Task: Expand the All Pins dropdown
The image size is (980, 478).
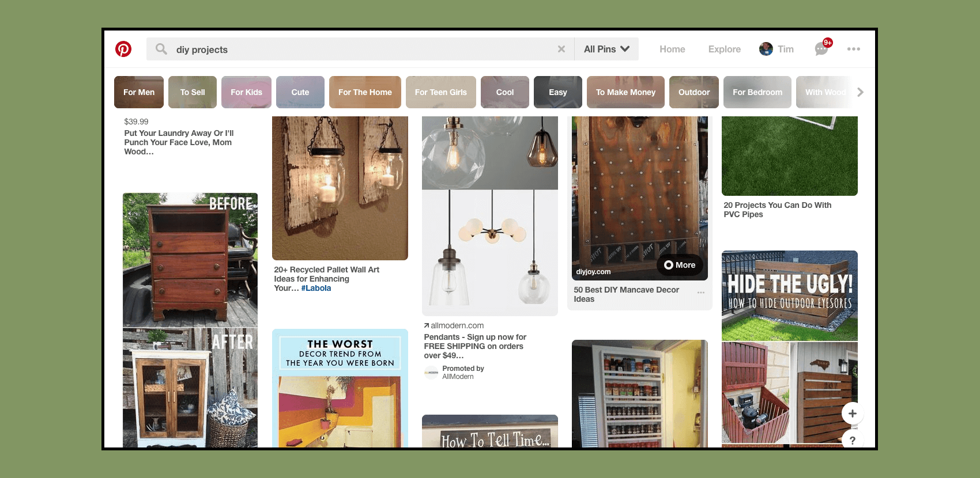Action: tap(606, 49)
